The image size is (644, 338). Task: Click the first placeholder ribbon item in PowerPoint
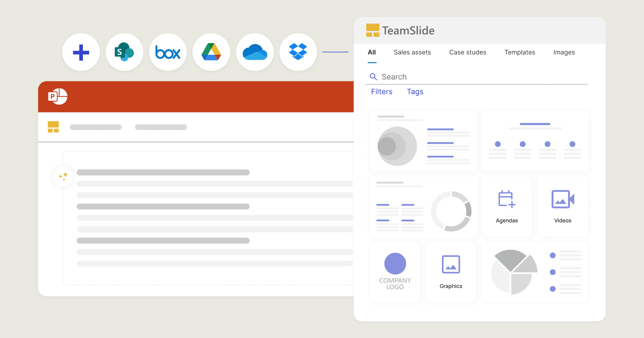[96, 127]
